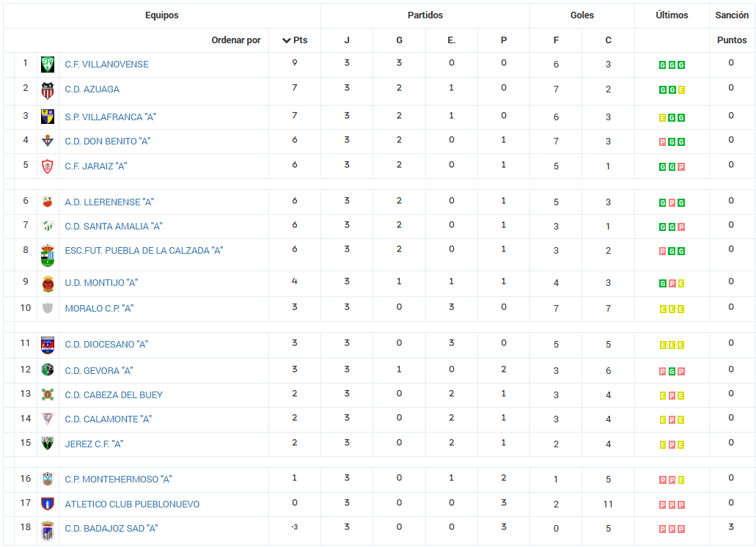Click the U.D. Montijo "A" crest
This screenshot has width=756, height=547.
(47, 283)
